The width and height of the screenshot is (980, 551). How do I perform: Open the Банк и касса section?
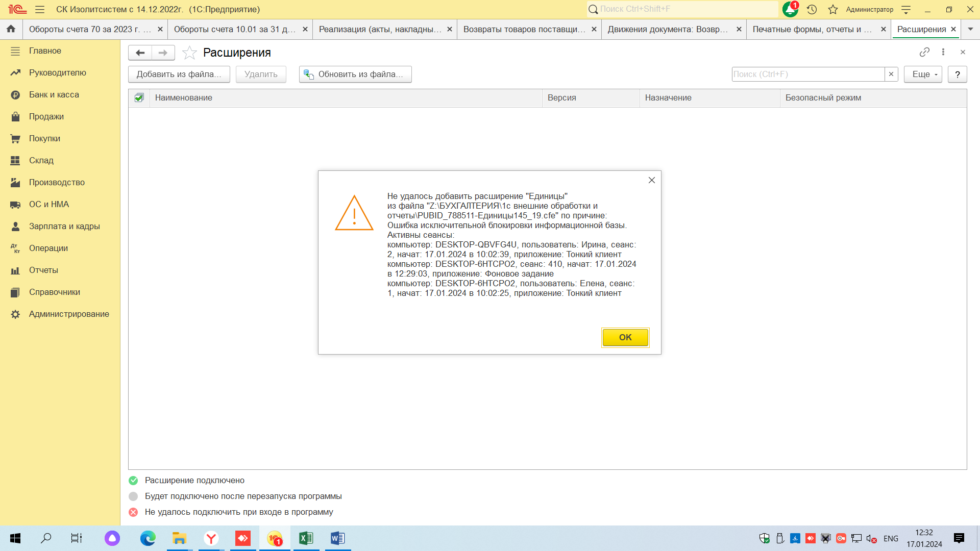(x=60, y=95)
